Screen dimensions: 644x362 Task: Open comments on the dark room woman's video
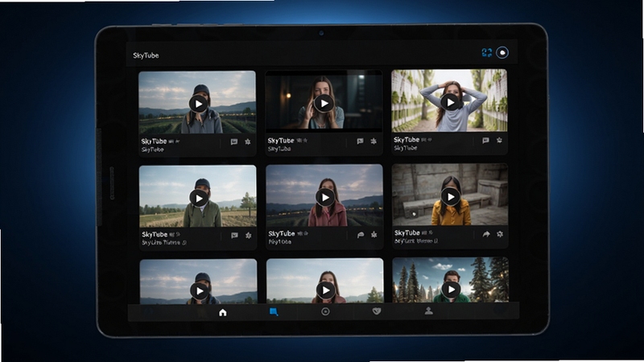[x=360, y=142]
